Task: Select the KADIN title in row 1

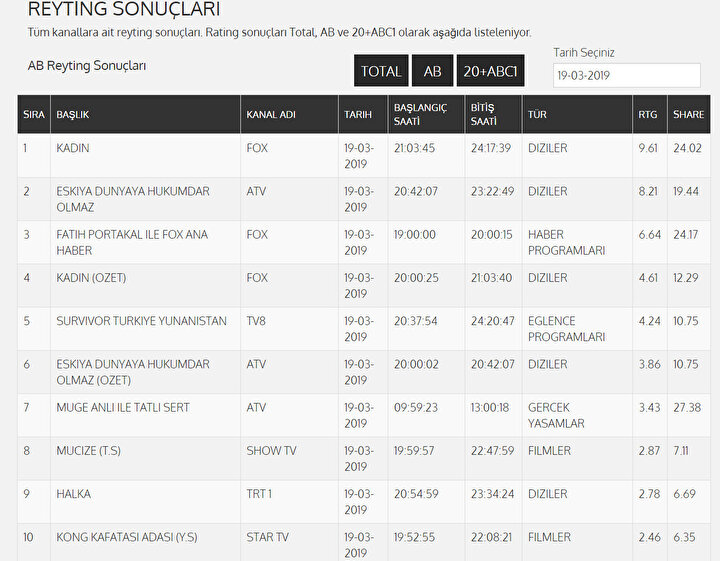Action: click(x=73, y=148)
